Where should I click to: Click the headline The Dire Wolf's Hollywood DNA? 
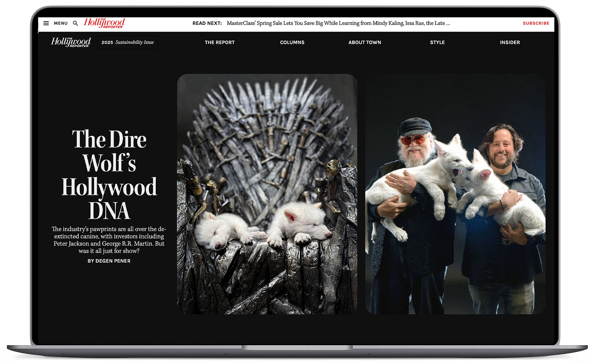point(109,174)
